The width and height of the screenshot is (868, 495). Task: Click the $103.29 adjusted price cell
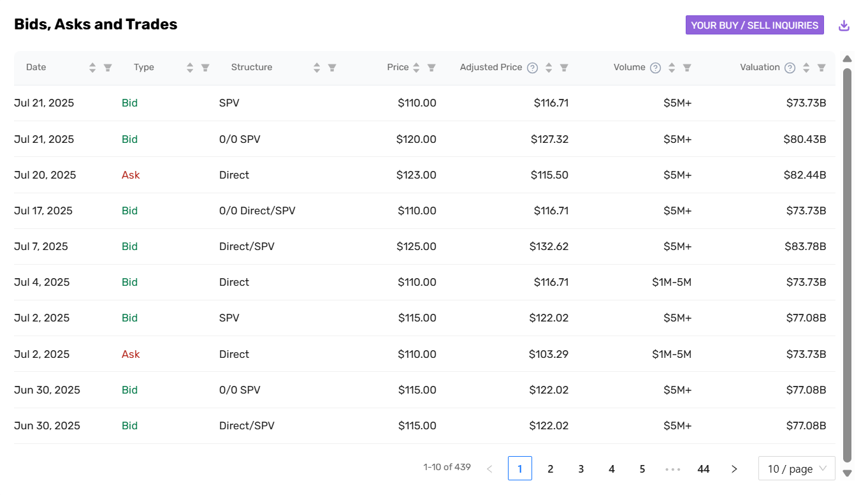(x=549, y=354)
